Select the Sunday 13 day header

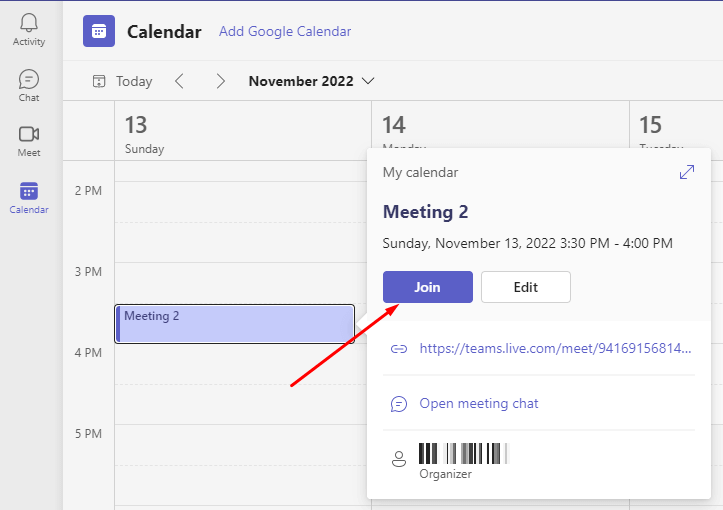(145, 134)
